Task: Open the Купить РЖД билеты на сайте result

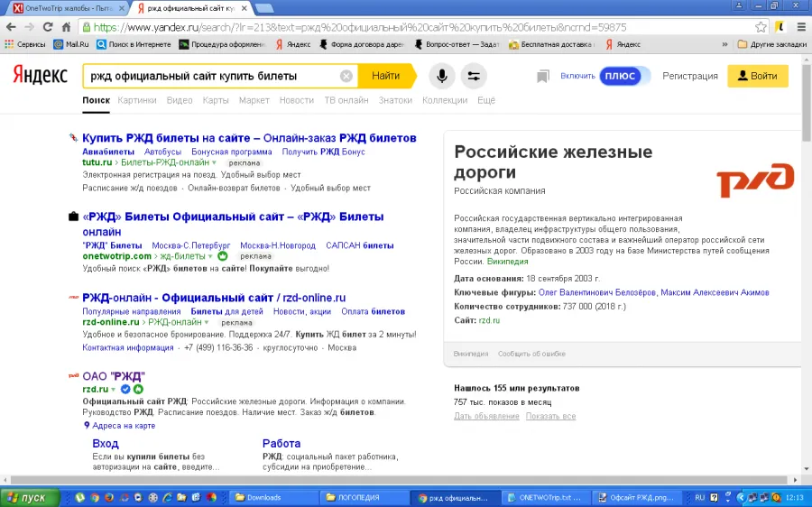Action: pos(249,138)
